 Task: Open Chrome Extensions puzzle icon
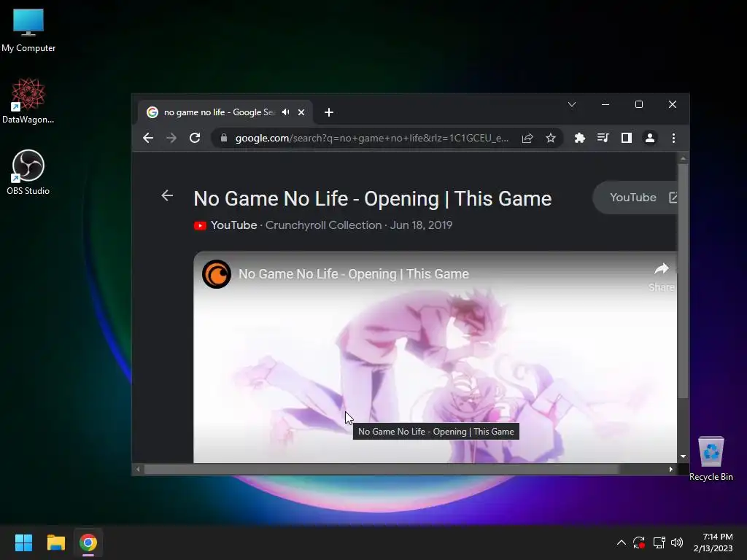tap(580, 138)
